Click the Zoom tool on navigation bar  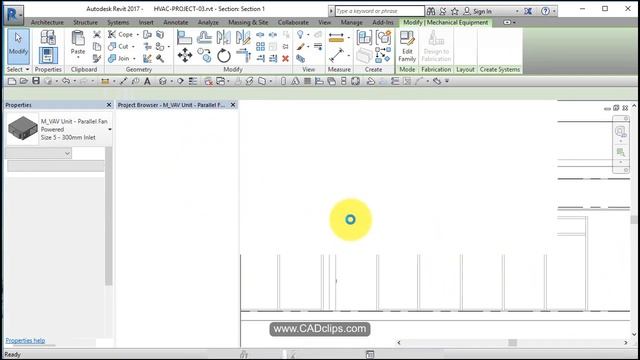tap(620, 153)
